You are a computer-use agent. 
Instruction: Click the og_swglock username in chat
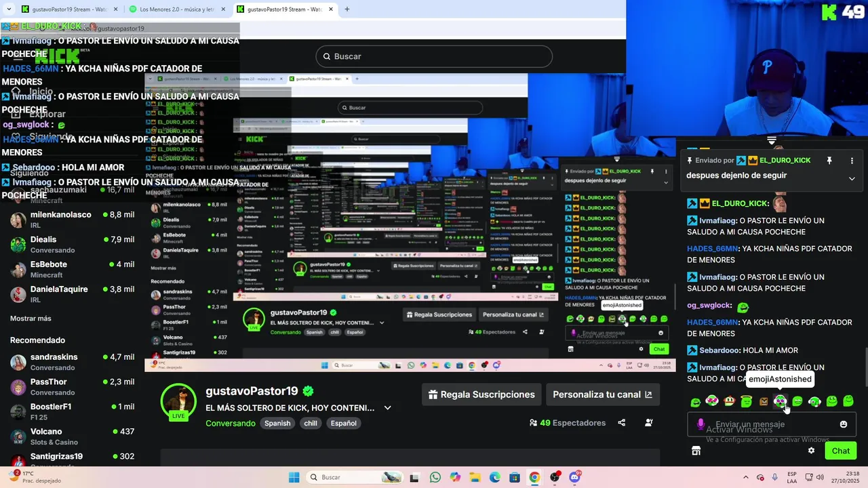709,306
